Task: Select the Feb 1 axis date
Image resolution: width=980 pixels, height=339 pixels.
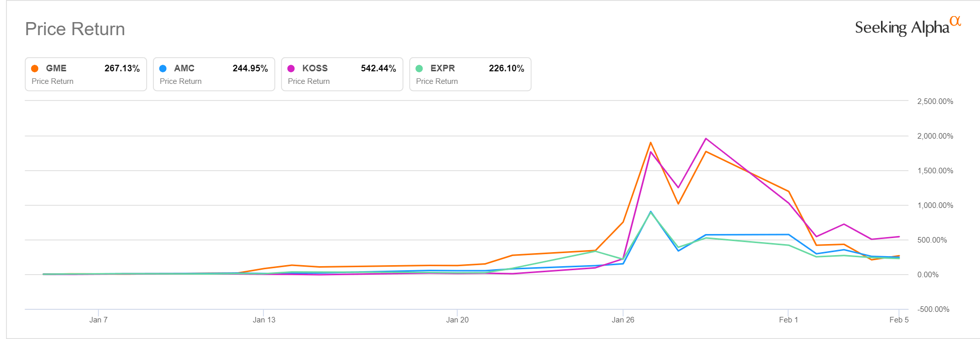Action: click(x=788, y=320)
